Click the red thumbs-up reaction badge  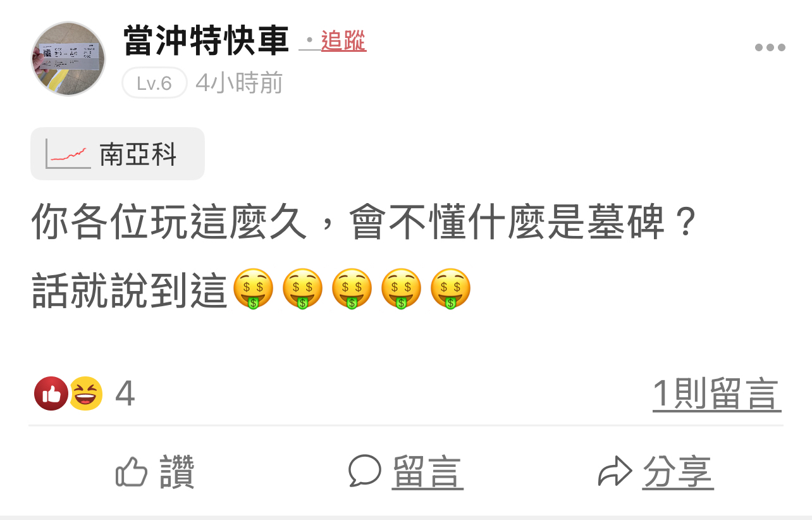click(51, 393)
